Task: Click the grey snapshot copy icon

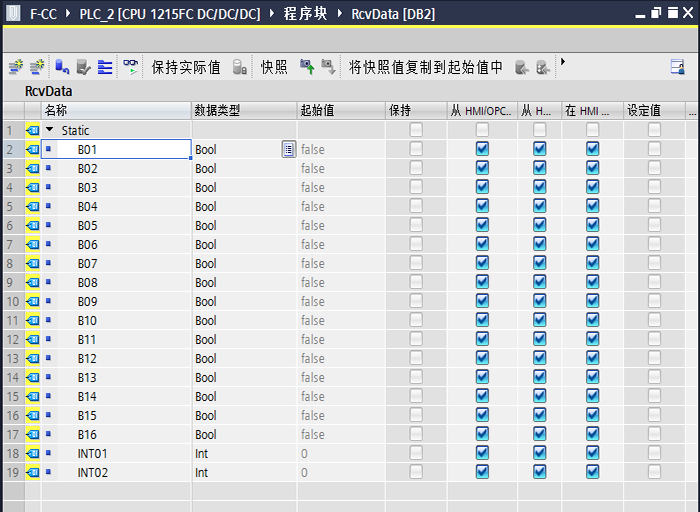Action: (x=328, y=67)
